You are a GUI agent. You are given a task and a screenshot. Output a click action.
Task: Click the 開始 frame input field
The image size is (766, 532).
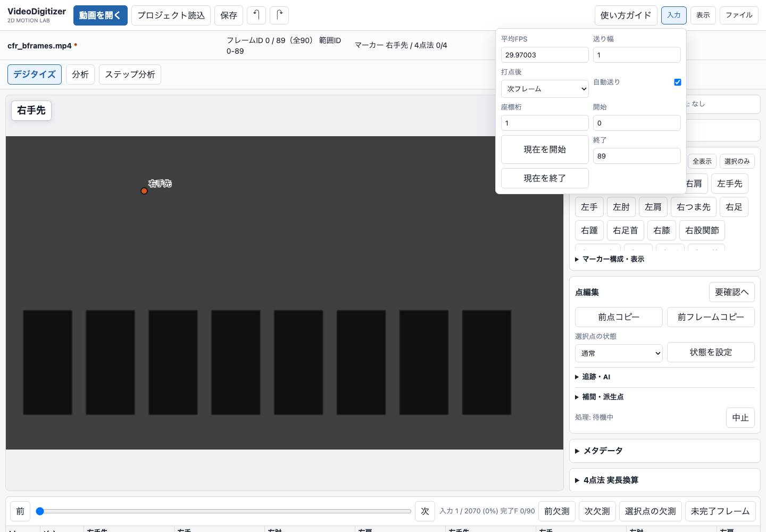tap(637, 123)
